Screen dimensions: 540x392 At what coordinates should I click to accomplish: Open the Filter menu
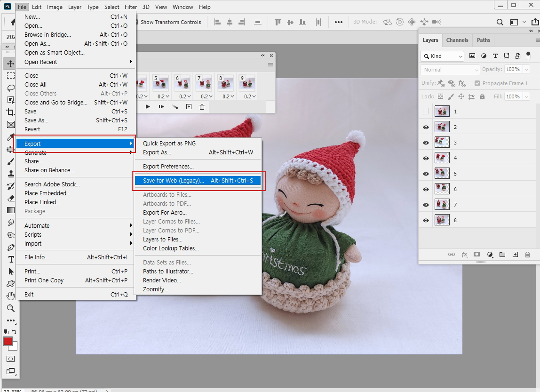[x=130, y=7]
